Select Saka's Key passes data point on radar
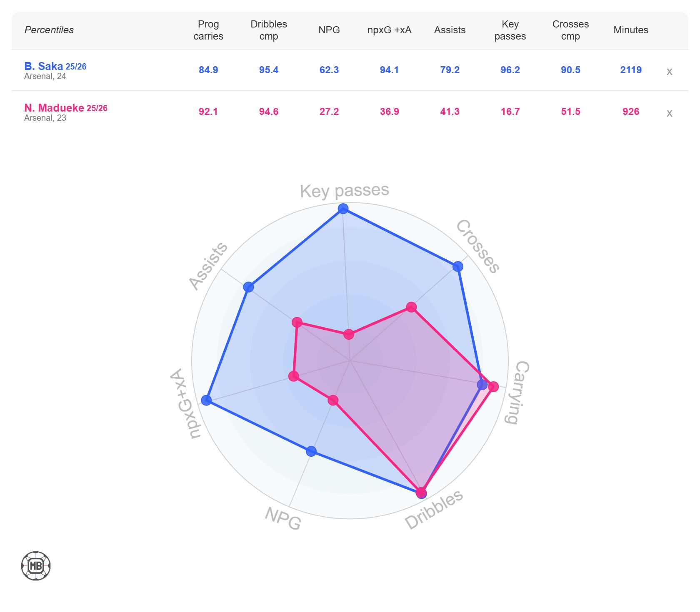This screenshot has width=700, height=612. tap(343, 208)
